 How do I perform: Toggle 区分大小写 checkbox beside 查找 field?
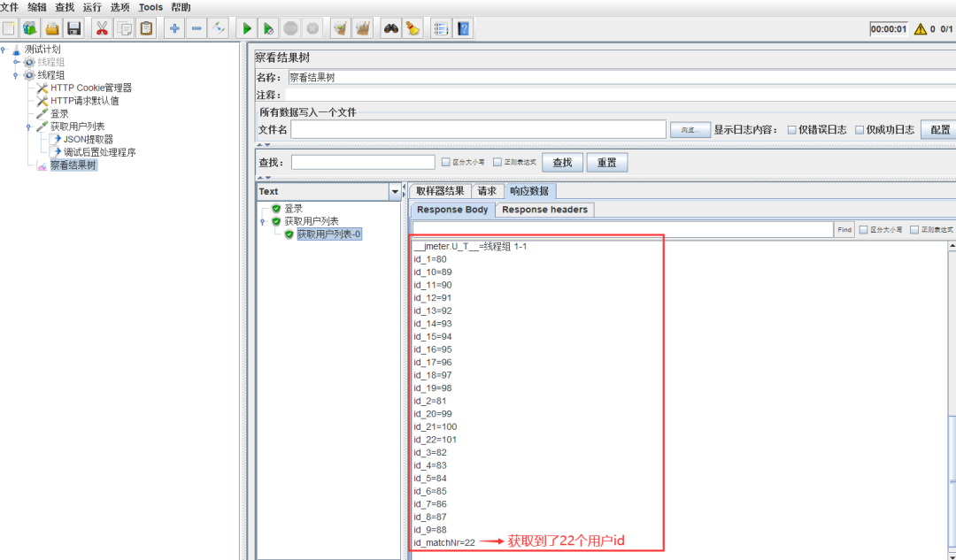(x=445, y=163)
